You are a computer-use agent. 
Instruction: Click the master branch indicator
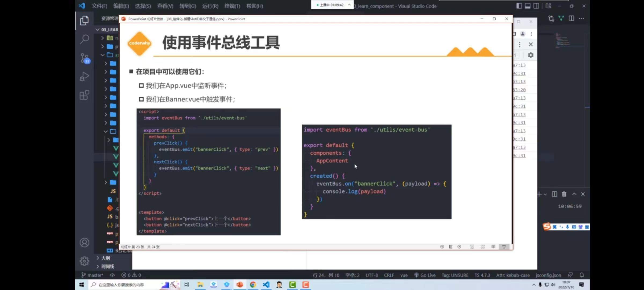click(x=92, y=275)
